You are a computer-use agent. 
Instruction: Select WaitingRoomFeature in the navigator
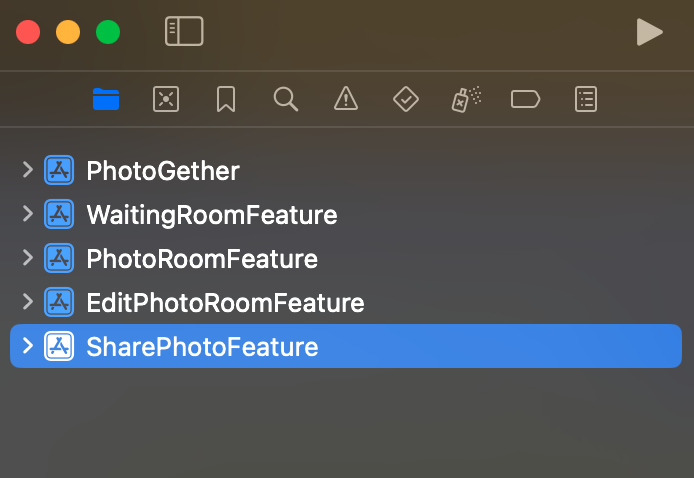[211, 214]
